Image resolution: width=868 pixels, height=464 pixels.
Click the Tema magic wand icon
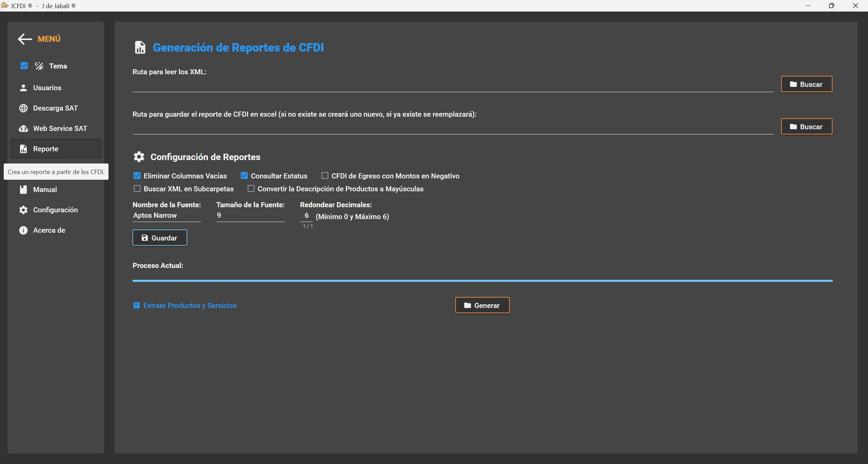point(39,66)
